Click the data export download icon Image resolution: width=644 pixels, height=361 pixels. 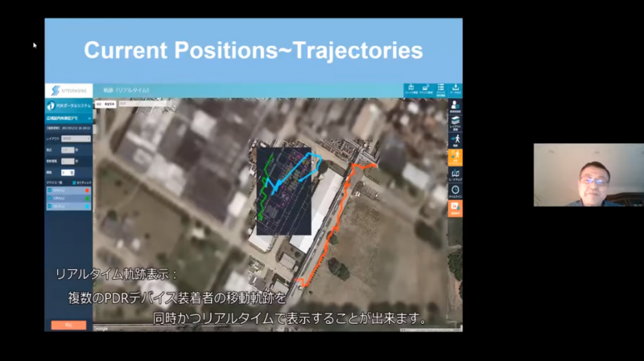point(456,89)
